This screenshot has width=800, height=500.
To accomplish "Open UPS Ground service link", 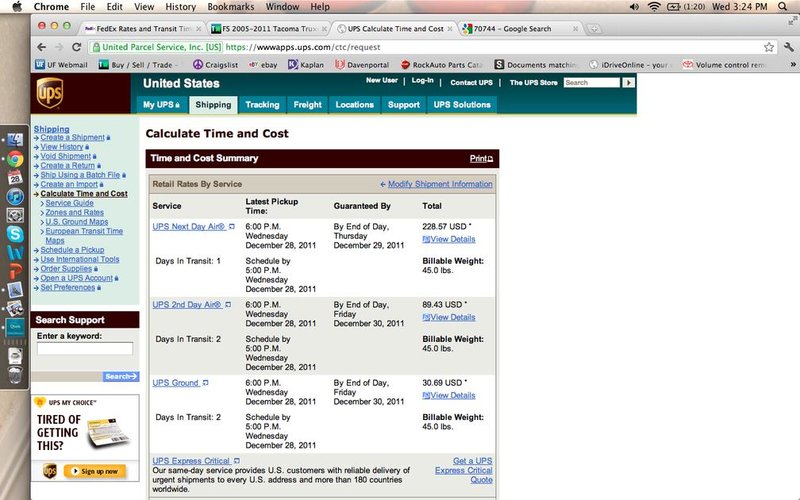I will (x=176, y=383).
